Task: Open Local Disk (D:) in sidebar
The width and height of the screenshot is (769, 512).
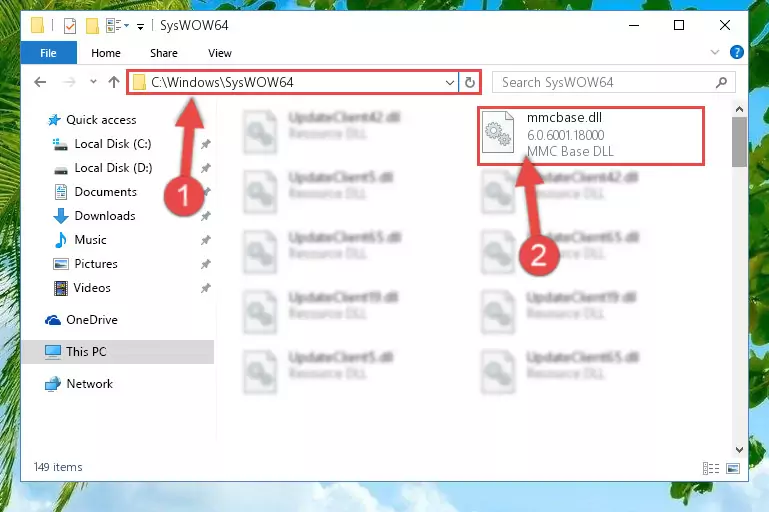Action: (x=113, y=168)
